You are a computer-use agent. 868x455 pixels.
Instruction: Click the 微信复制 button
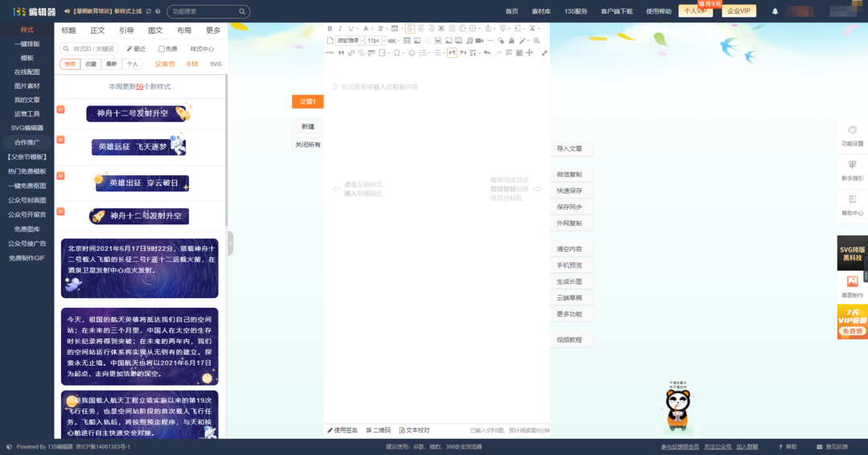coord(569,174)
